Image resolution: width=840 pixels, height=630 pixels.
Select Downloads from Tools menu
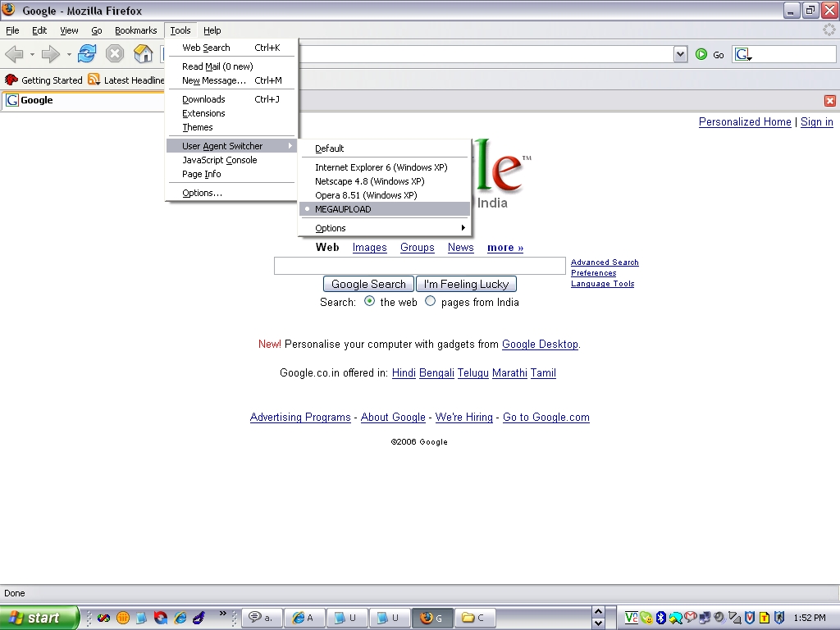231,99
